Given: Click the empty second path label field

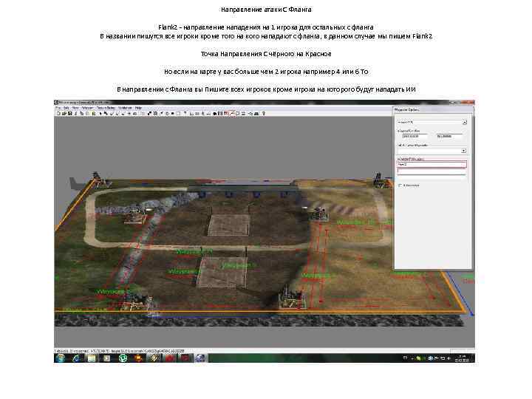Looking at the screenshot, I should pyautogui.click(x=432, y=172).
